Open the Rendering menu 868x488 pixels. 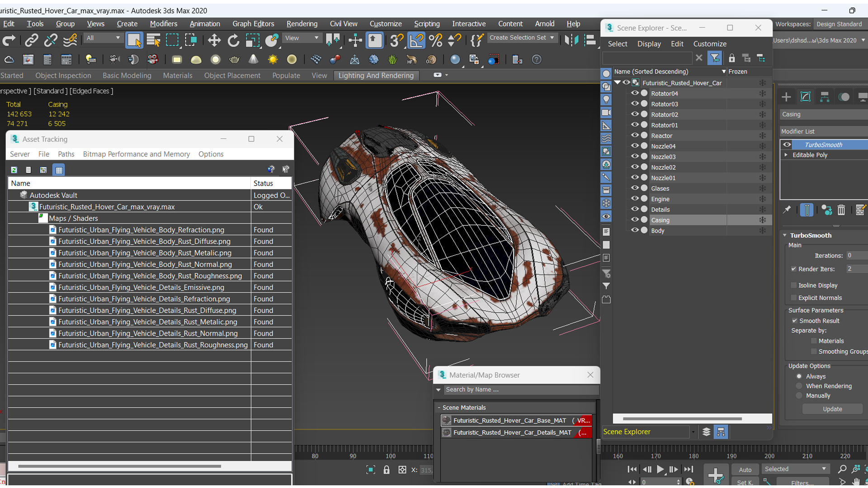[x=302, y=23]
